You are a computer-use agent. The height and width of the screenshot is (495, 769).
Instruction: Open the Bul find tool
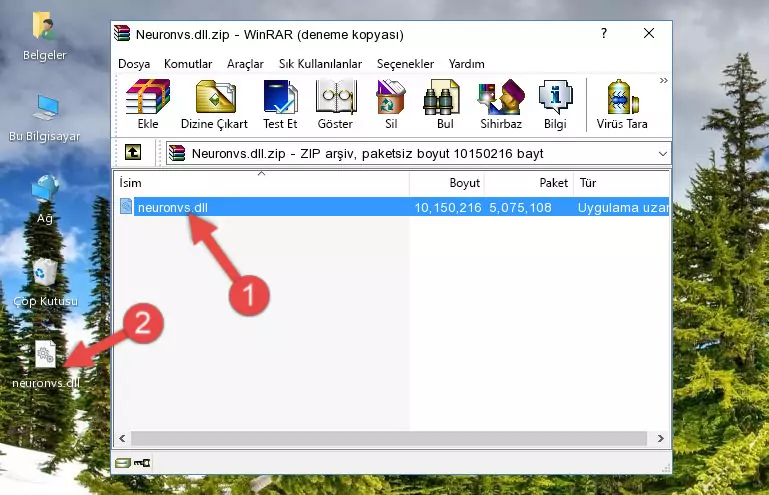(444, 104)
